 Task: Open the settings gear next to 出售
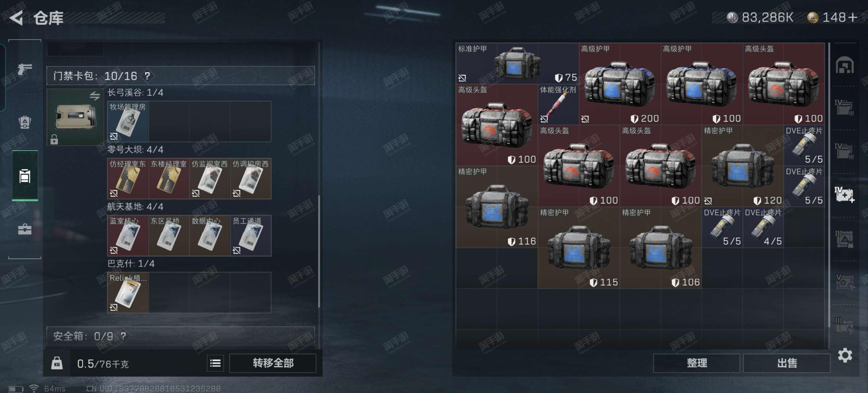(x=845, y=355)
